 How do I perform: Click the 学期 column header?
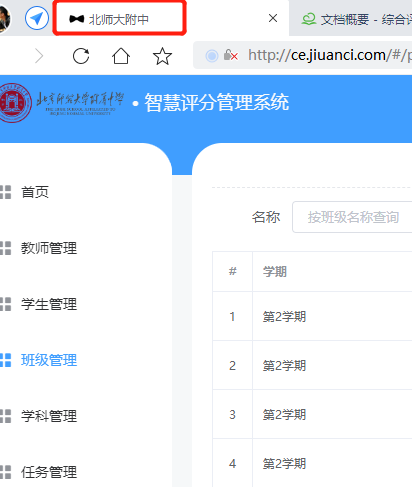pyautogui.click(x=275, y=272)
